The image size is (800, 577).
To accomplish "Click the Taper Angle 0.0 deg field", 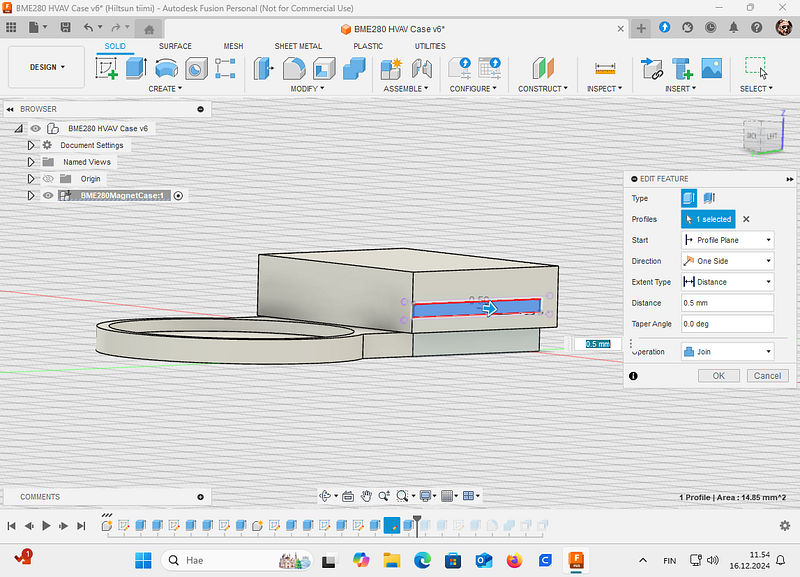I will point(728,324).
